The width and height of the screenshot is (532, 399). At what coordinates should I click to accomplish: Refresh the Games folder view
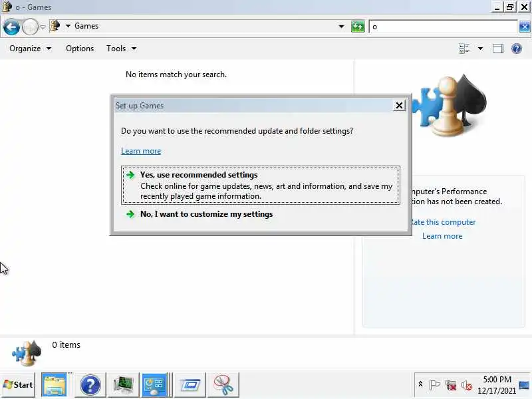pos(358,27)
